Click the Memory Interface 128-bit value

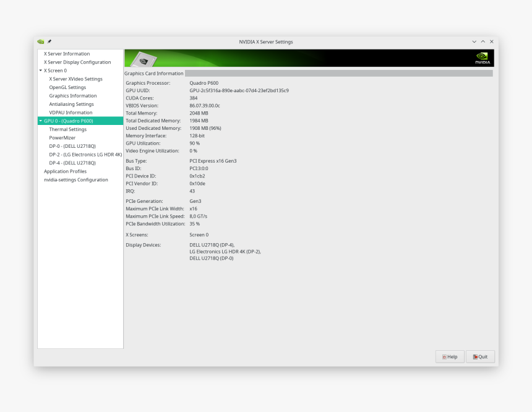click(197, 135)
